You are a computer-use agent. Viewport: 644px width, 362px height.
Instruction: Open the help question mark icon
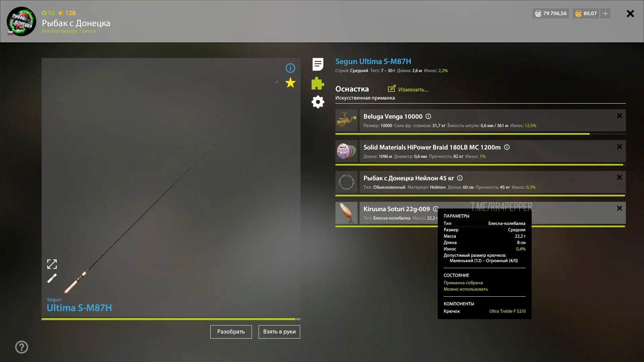pos(21,347)
